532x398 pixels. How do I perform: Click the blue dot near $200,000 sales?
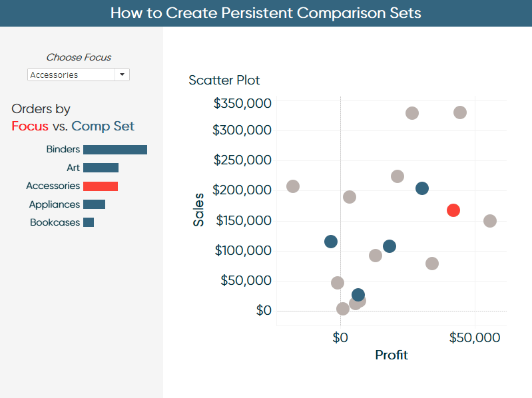coord(422,188)
